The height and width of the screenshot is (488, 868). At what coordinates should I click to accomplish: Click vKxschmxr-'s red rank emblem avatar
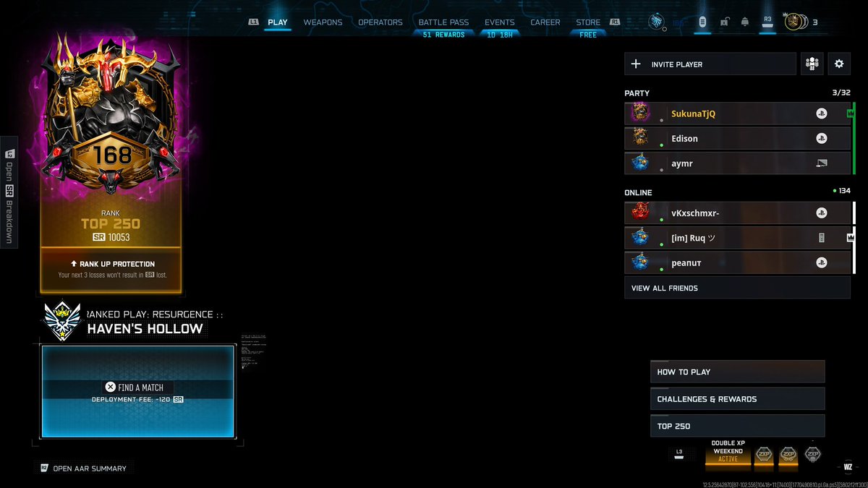point(640,212)
